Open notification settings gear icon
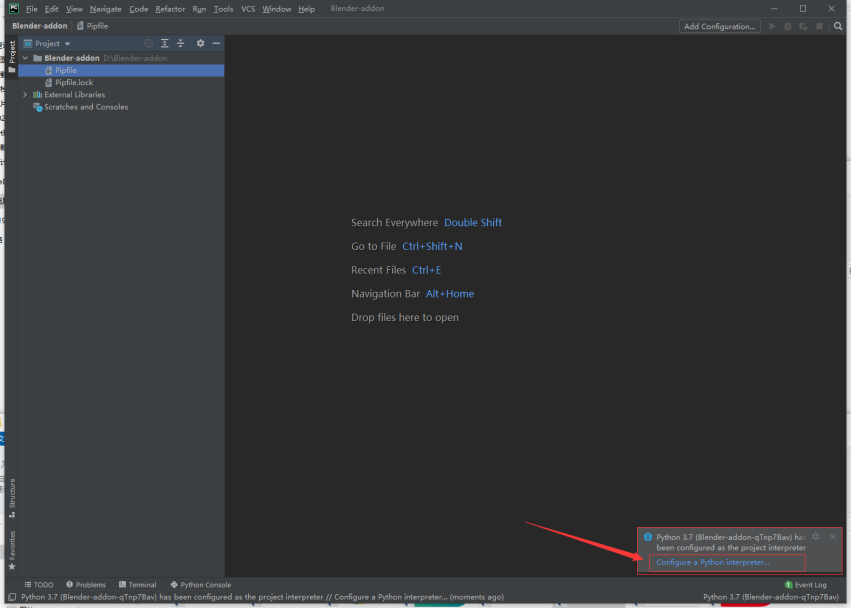This screenshot has width=851, height=608. [815, 536]
